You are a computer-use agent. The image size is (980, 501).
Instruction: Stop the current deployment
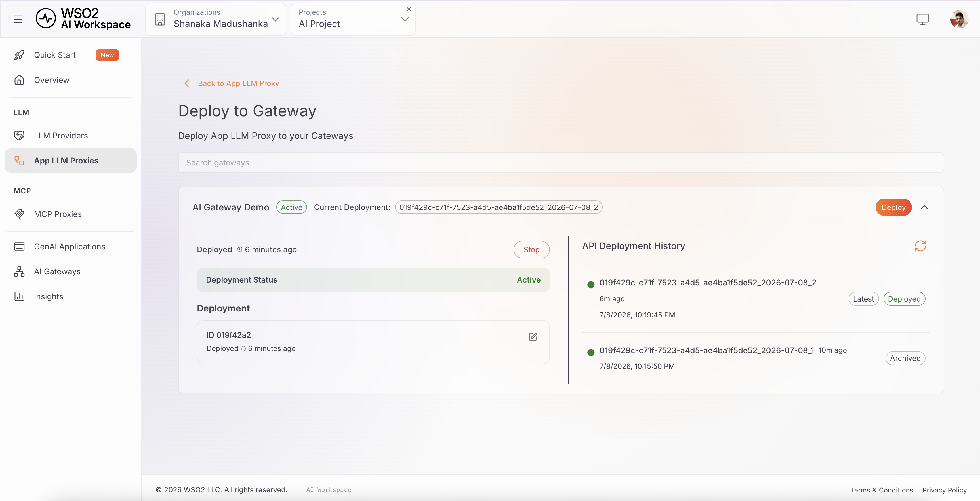(531, 250)
